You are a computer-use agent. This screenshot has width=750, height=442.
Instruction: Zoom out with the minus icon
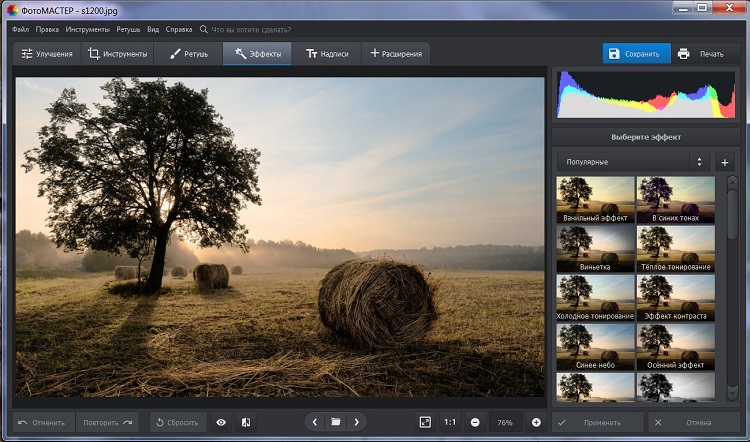click(474, 422)
